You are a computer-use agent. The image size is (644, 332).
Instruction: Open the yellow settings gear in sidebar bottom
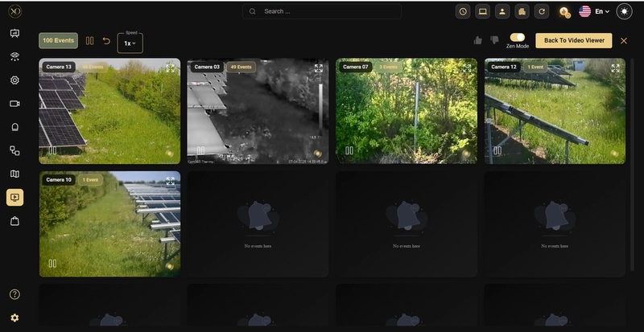(14, 318)
